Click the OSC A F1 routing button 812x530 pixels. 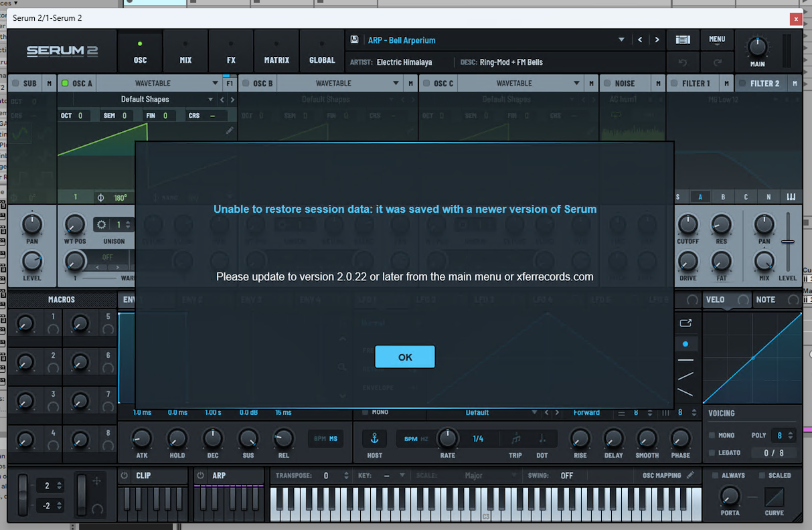pyautogui.click(x=230, y=84)
